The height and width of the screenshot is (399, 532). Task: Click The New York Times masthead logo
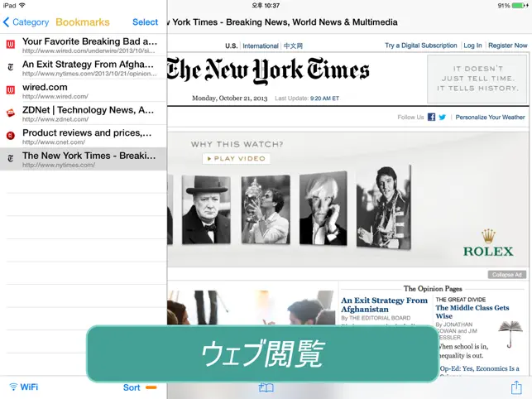click(268, 70)
